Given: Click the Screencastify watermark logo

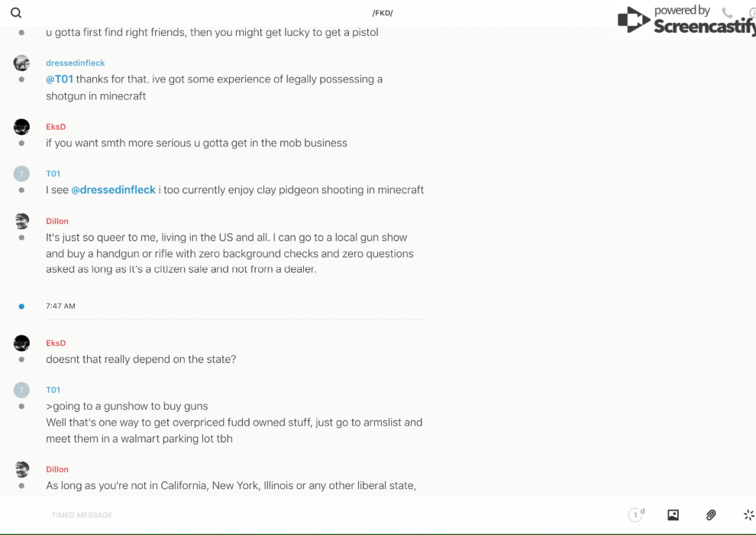Looking at the screenshot, I should point(684,21).
